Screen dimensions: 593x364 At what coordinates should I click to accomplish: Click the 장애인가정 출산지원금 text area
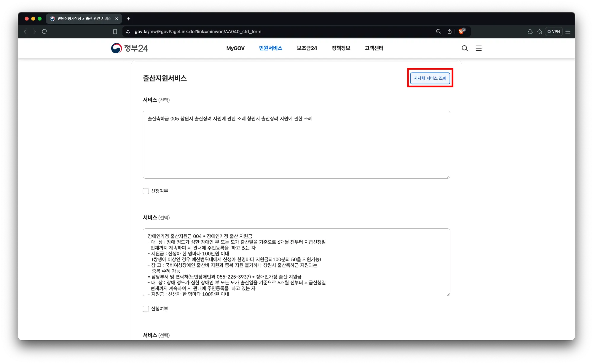point(296,262)
